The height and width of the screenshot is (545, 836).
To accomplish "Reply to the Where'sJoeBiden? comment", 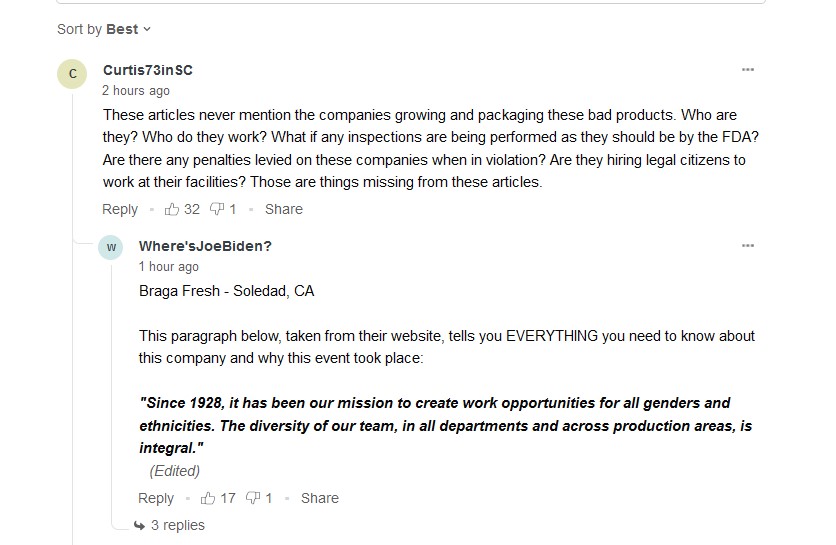I will pos(156,498).
